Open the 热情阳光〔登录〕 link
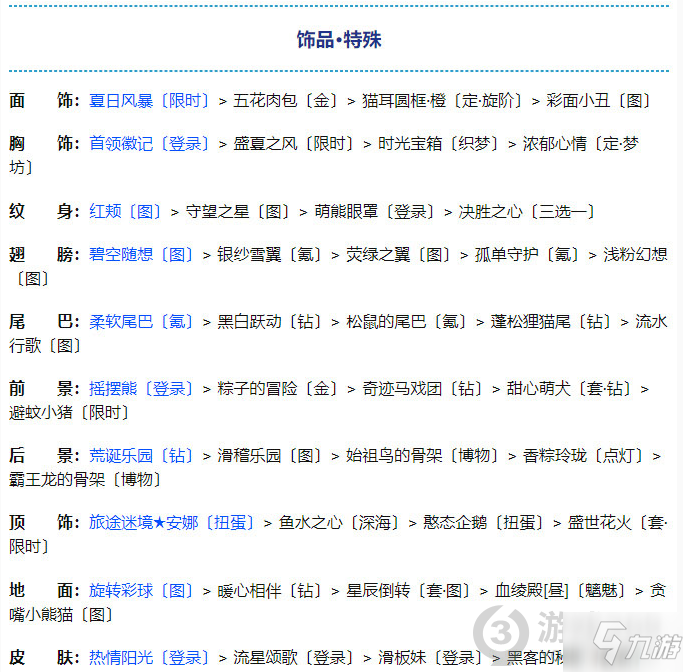 (150, 658)
